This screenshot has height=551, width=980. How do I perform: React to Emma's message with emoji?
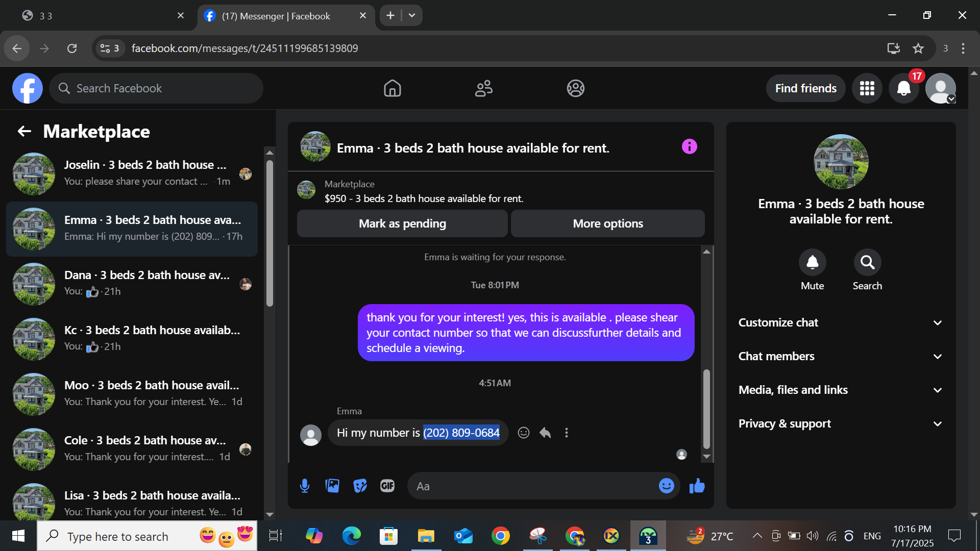523,433
